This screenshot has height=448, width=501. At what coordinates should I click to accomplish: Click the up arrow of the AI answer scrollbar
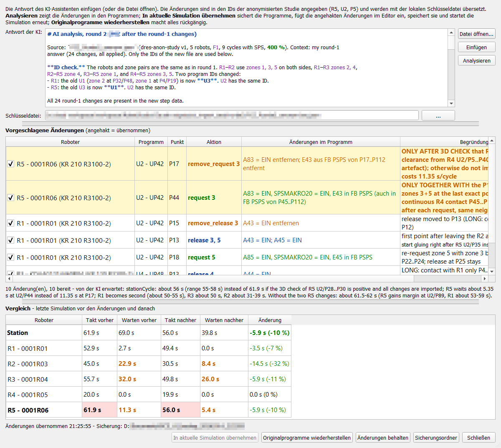(451, 33)
